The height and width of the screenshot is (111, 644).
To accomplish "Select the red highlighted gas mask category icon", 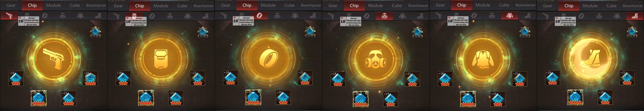I will point(384,16).
